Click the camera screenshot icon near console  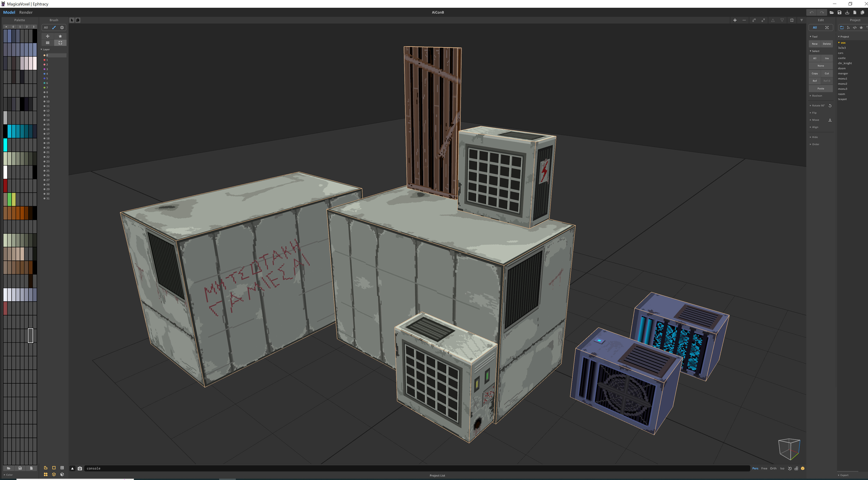point(80,468)
